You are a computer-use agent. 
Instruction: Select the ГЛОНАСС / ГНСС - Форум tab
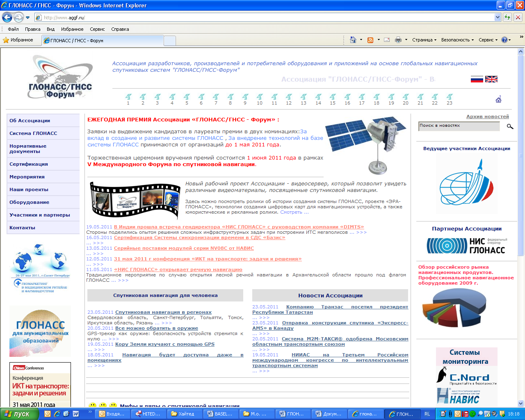tap(103, 41)
